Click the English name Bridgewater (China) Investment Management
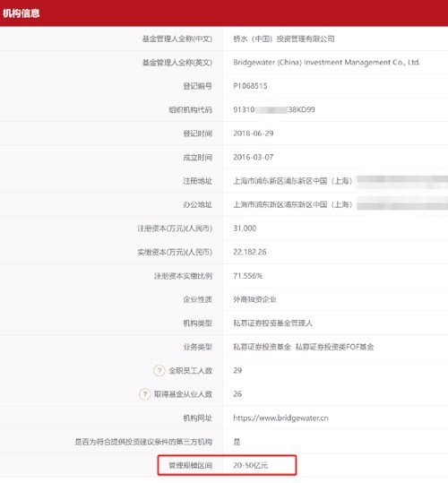 click(326, 63)
